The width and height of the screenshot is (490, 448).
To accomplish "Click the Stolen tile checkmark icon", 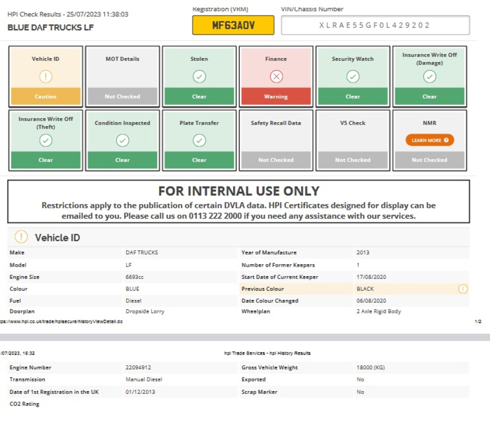I will pos(199,76).
